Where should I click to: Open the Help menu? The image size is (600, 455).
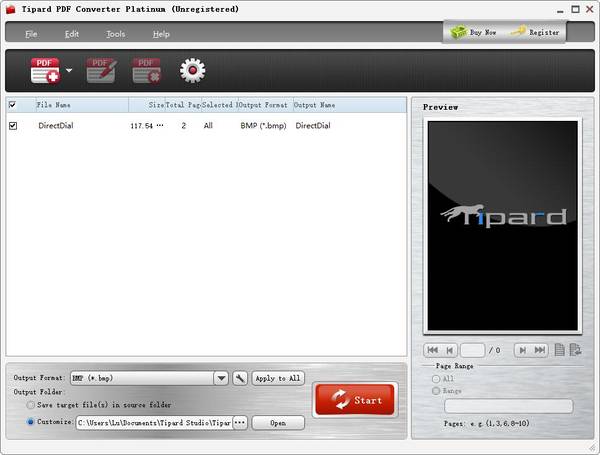(161, 34)
